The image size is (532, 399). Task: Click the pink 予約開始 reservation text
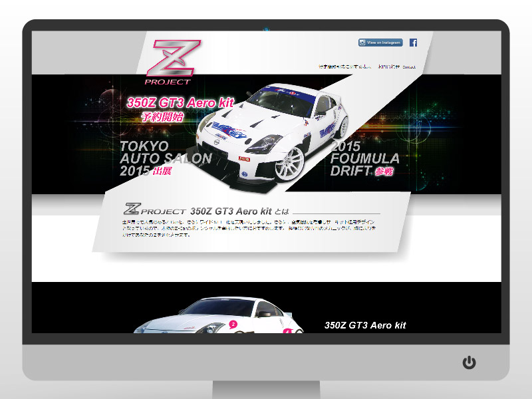coord(162,117)
